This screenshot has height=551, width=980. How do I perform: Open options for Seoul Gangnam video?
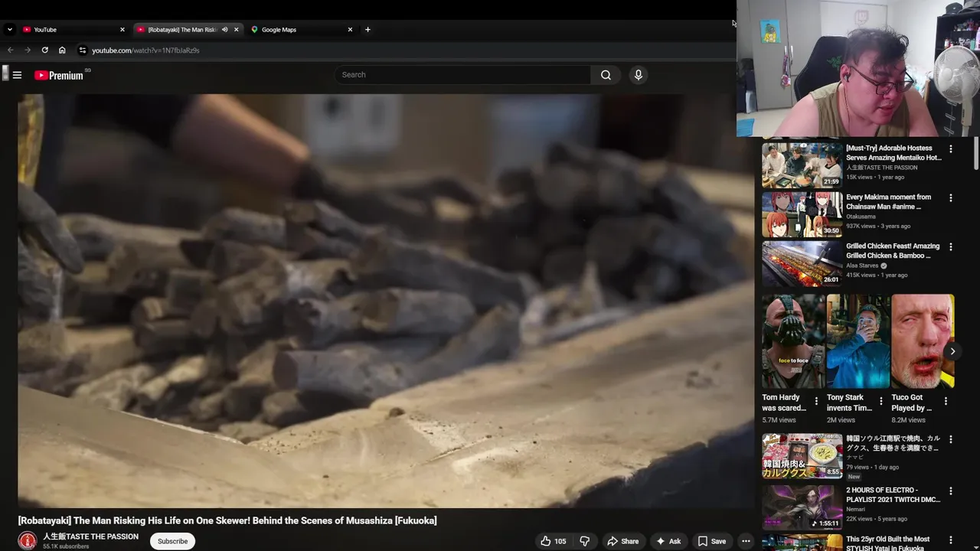pyautogui.click(x=951, y=440)
